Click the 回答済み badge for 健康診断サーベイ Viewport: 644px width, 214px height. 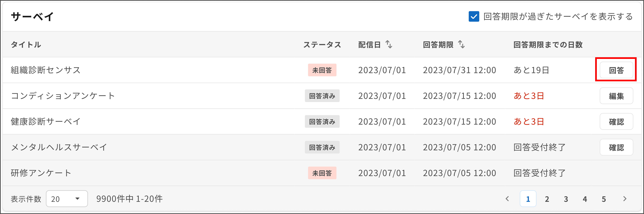322,121
